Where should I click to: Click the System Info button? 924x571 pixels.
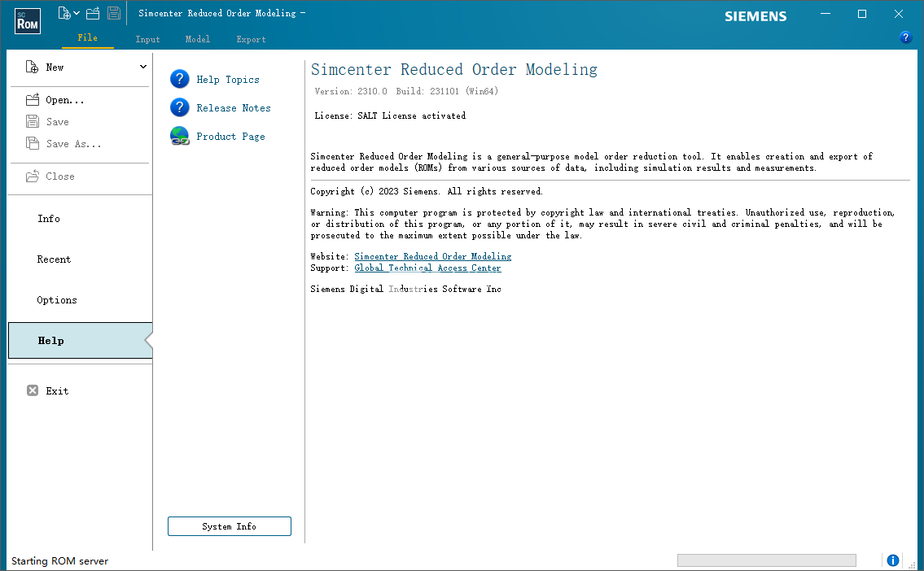[x=230, y=526]
